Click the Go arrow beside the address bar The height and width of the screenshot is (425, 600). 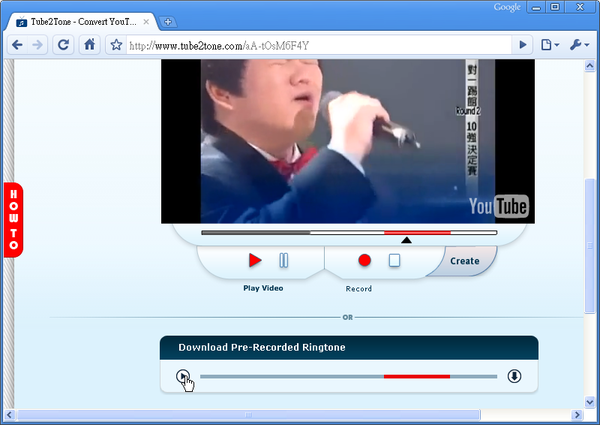tap(523, 45)
